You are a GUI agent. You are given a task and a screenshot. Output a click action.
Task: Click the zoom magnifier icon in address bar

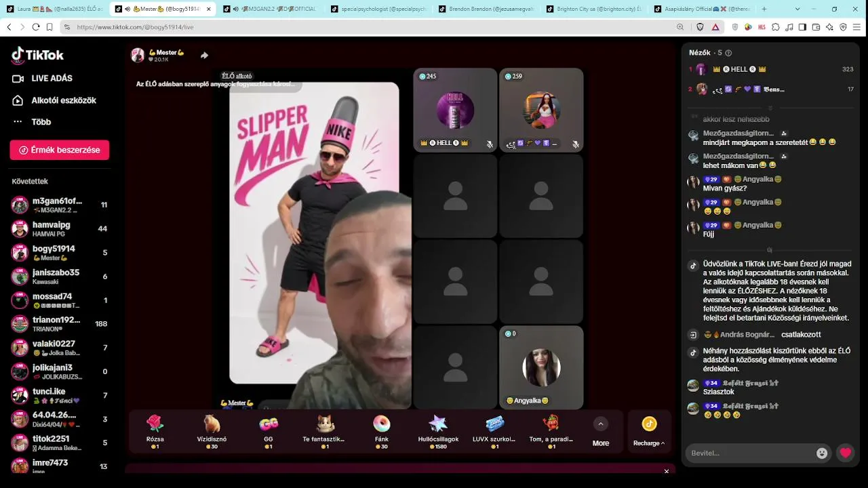tap(680, 27)
